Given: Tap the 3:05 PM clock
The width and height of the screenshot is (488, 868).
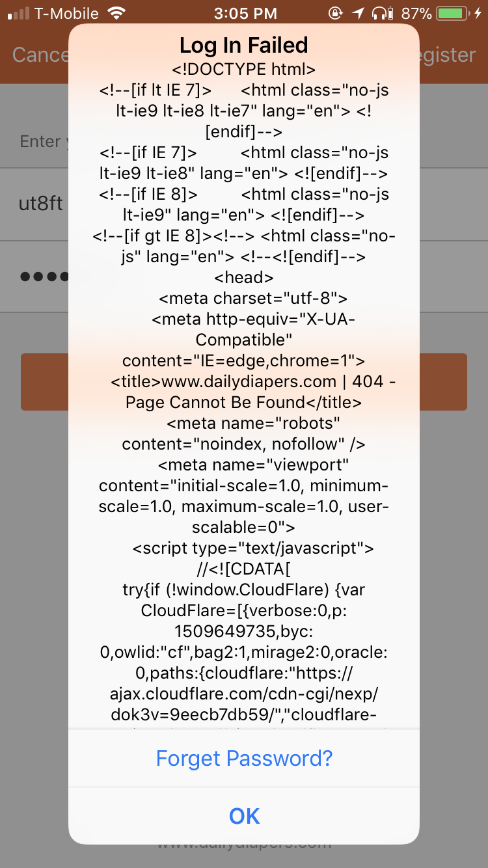Looking at the screenshot, I should 245,13.
